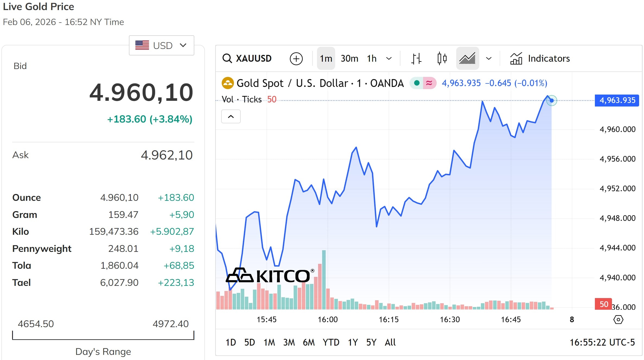Select the area chart style icon
The width and height of the screenshot is (644, 360).
pyautogui.click(x=467, y=58)
